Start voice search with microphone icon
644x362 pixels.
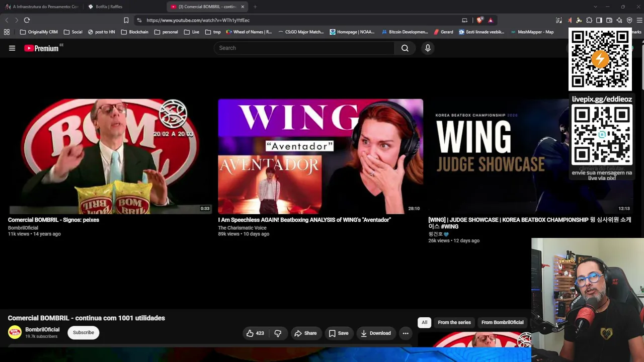pyautogui.click(x=428, y=48)
